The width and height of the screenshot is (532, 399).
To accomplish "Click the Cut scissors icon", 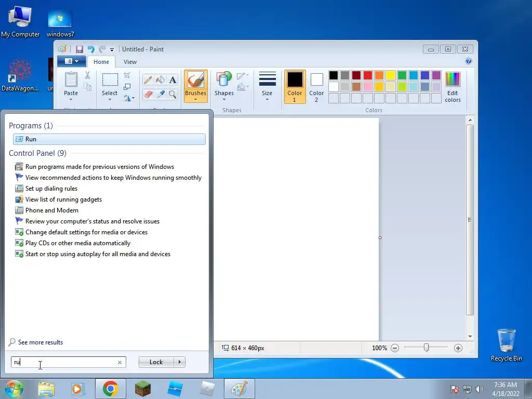I will tap(87, 75).
